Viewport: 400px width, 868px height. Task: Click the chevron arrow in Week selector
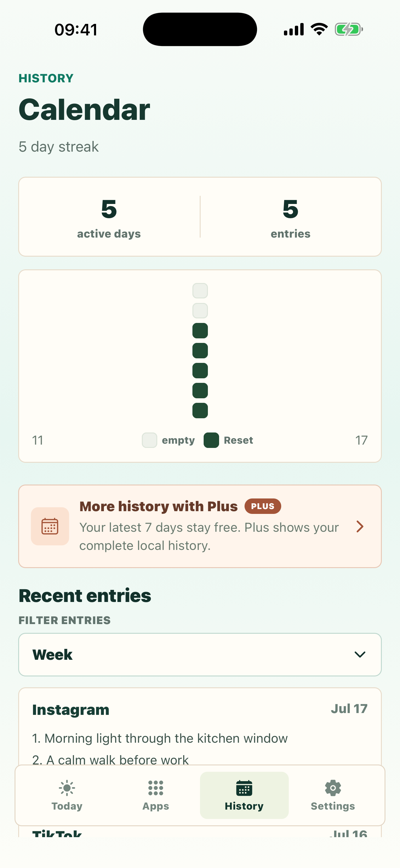click(360, 655)
